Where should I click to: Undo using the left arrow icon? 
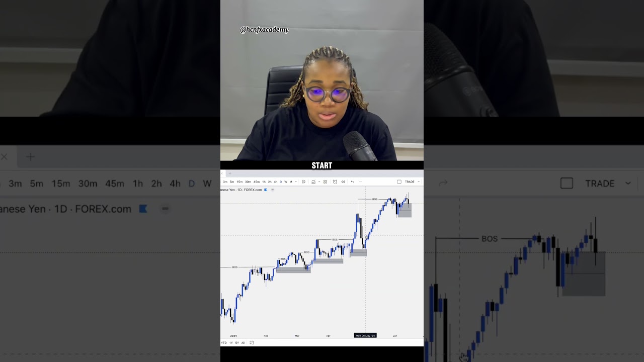click(352, 182)
